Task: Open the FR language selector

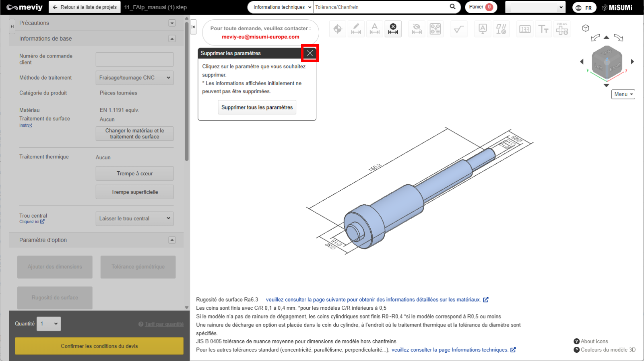Action: (584, 8)
